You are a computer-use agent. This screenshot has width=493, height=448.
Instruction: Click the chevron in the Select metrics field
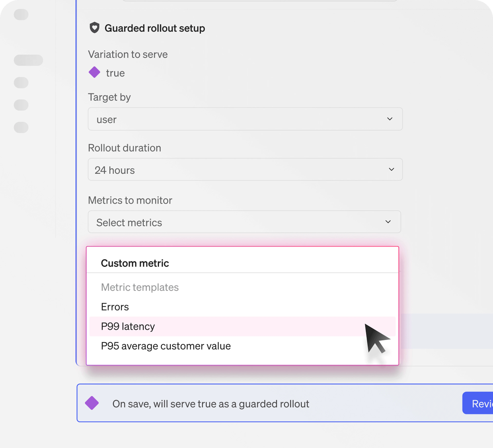click(x=388, y=222)
